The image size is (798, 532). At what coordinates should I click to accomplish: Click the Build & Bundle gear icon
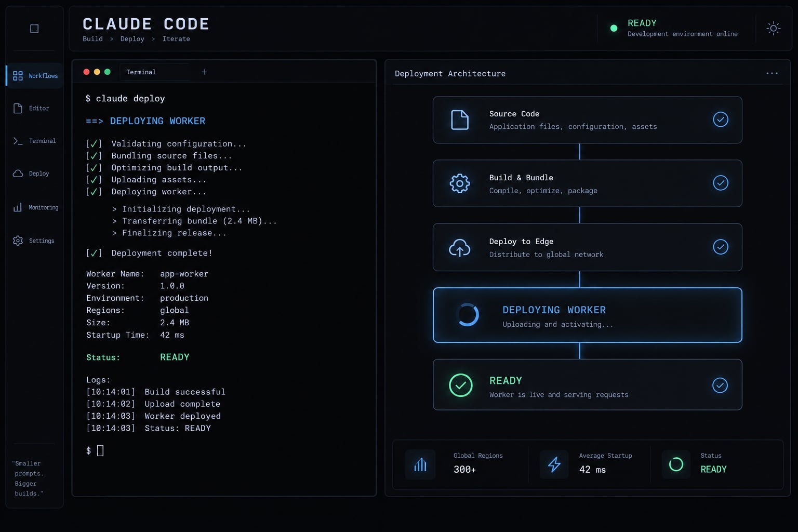(x=460, y=183)
